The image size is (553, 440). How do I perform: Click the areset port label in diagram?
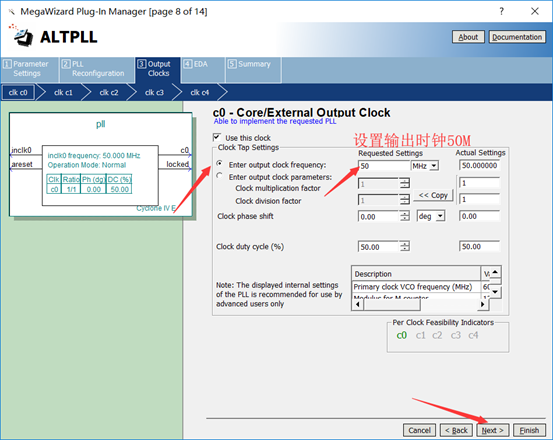pos(22,164)
